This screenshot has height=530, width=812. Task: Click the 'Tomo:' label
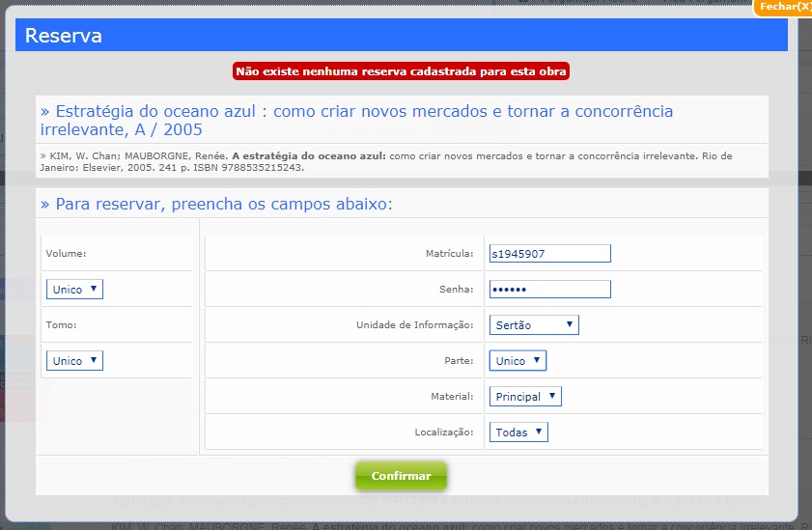click(61, 325)
